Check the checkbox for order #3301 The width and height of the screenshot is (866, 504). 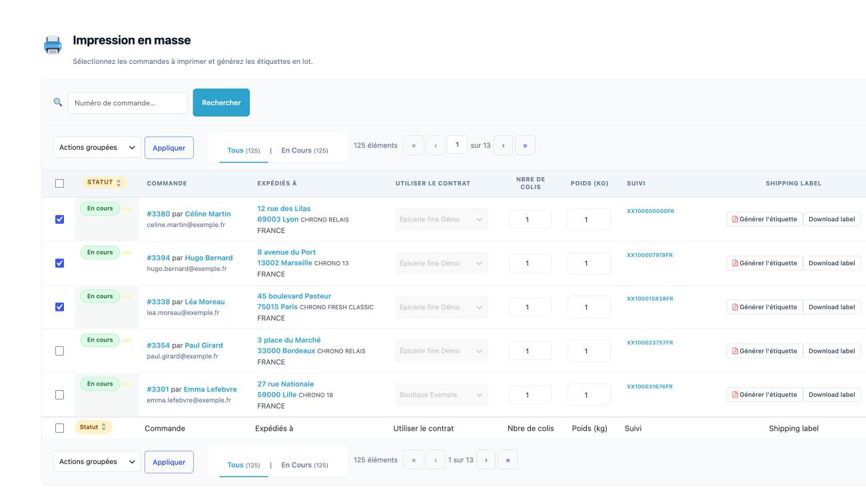click(59, 395)
